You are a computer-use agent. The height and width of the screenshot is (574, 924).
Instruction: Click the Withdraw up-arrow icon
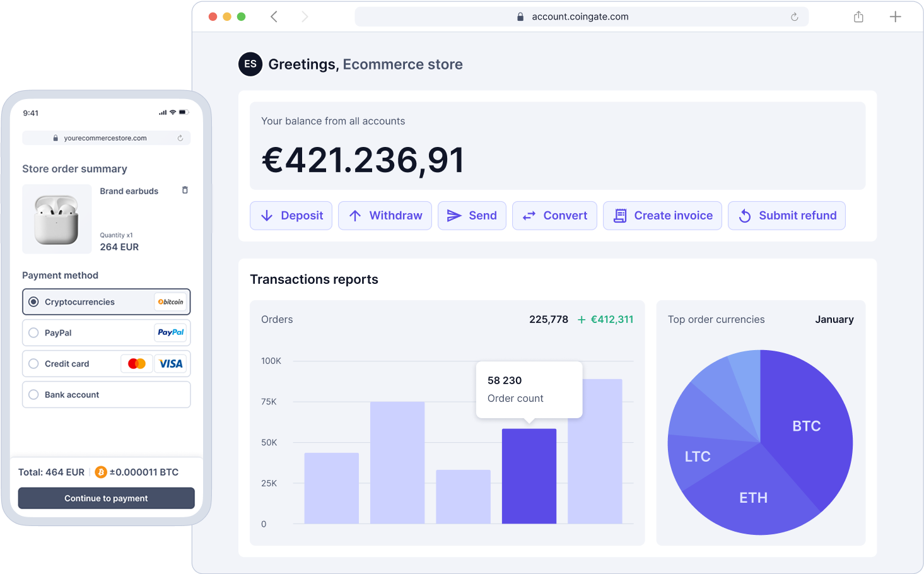(x=355, y=215)
